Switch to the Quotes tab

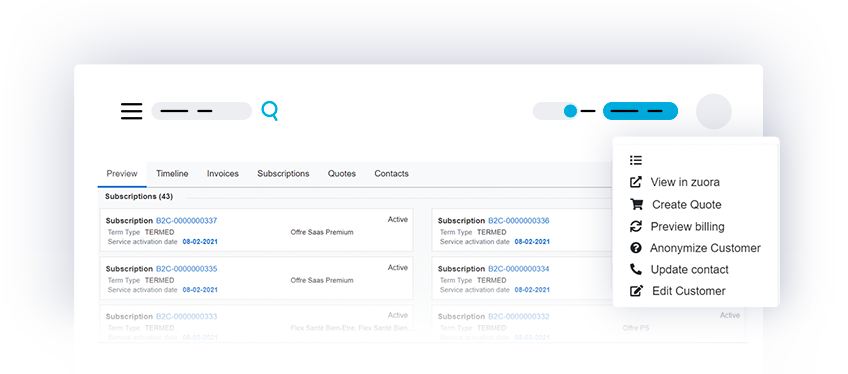(x=342, y=173)
